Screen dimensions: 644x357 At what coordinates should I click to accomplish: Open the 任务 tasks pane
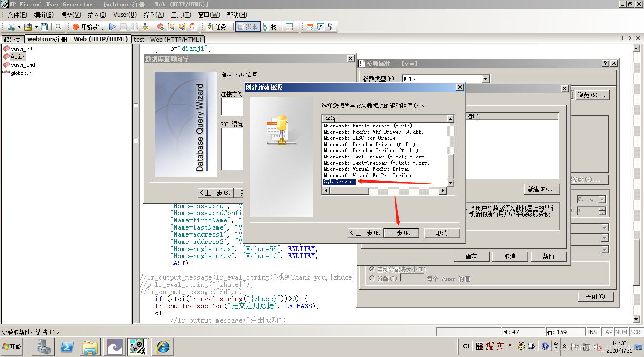pyautogui.click(x=216, y=27)
